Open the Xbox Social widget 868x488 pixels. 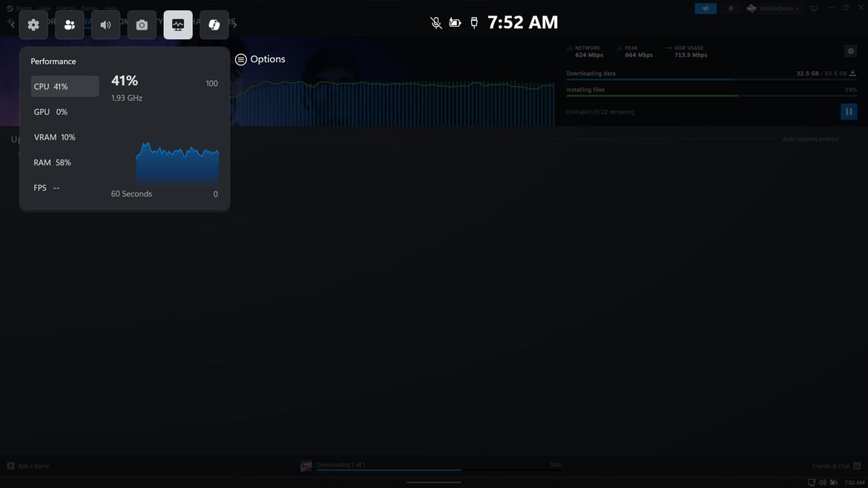click(x=70, y=25)
